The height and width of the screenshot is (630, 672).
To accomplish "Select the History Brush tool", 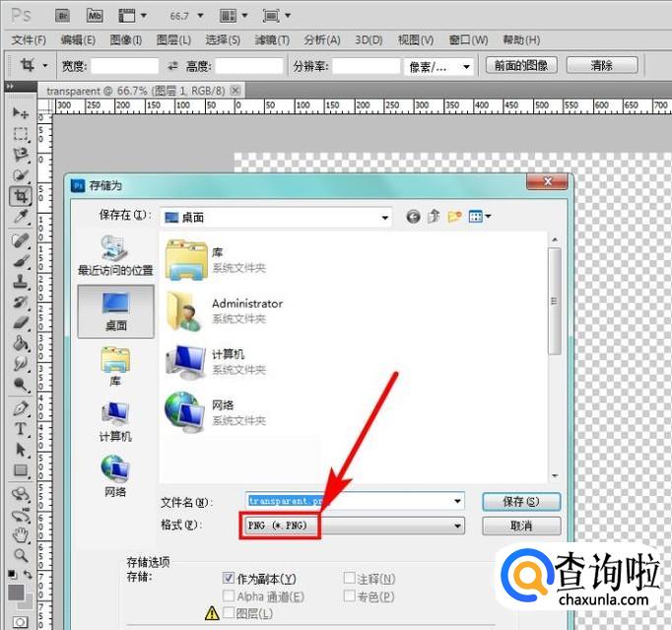I will pos(20,302).
